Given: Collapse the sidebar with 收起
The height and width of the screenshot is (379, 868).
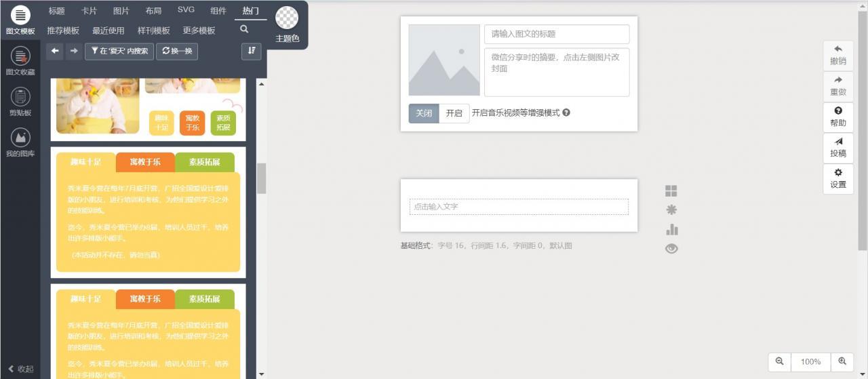Looking at the screenshot, I should pyautogui.click(x=20, y=369).
